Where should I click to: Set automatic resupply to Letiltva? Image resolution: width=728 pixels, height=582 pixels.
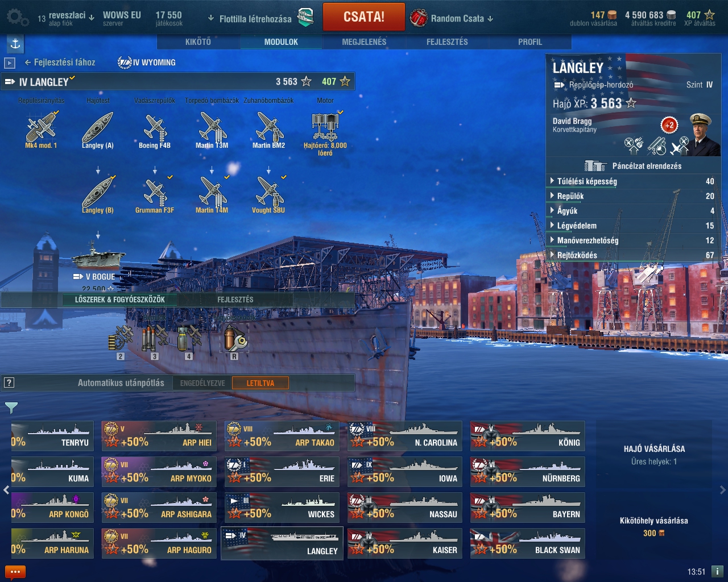pos(260,383)
